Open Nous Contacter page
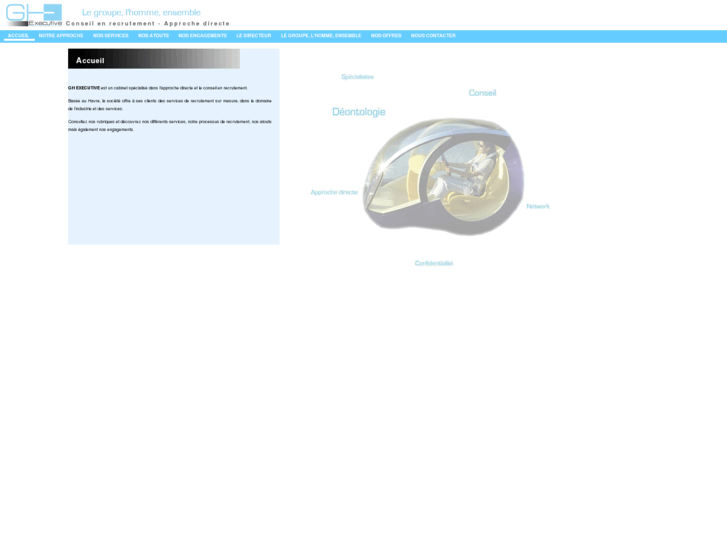 pyautogui.click(x=433, y=36)
